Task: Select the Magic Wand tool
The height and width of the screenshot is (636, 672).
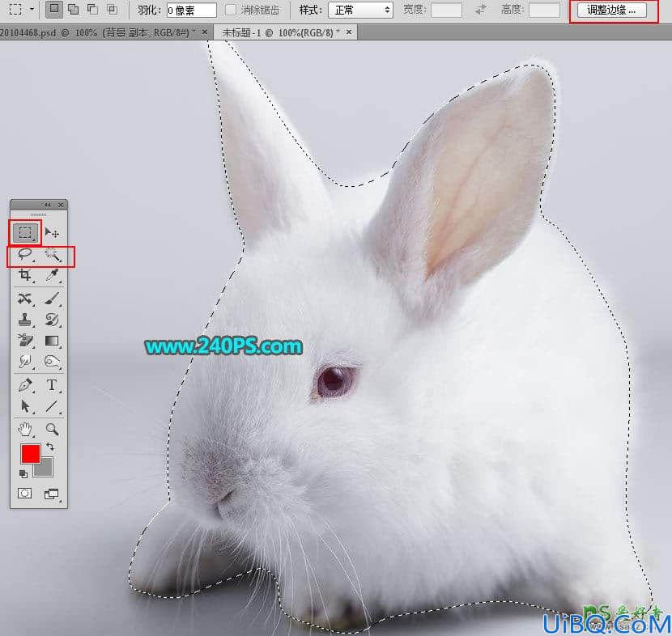Action: point(53,255)
